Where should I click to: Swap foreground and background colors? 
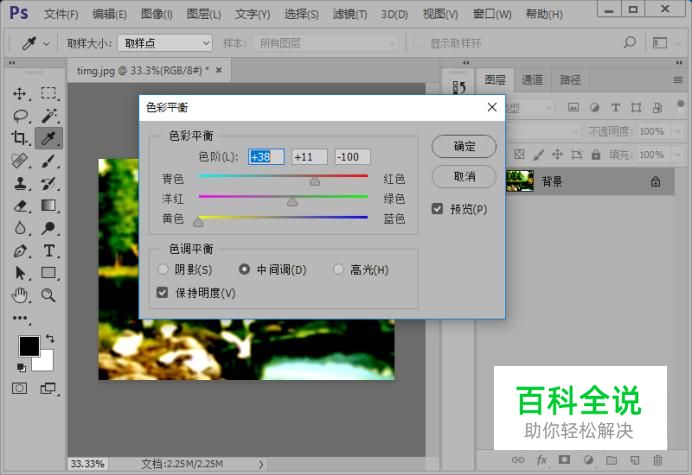50,339
